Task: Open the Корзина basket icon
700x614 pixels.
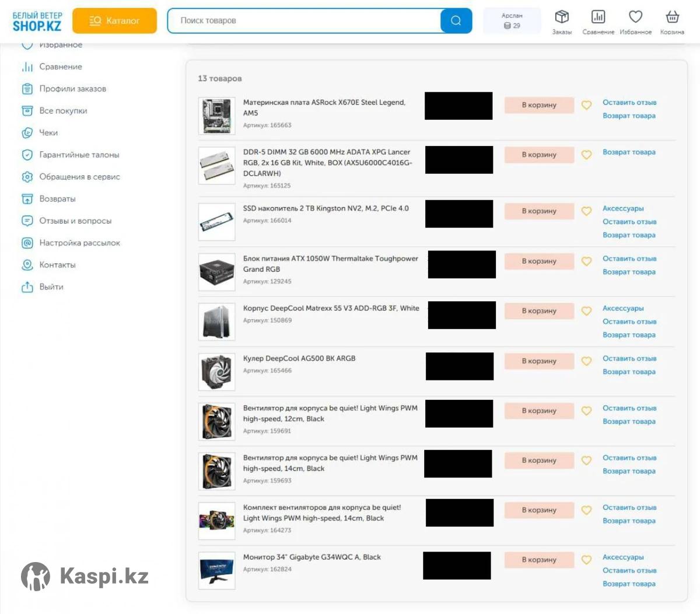Action: point(672,18)
